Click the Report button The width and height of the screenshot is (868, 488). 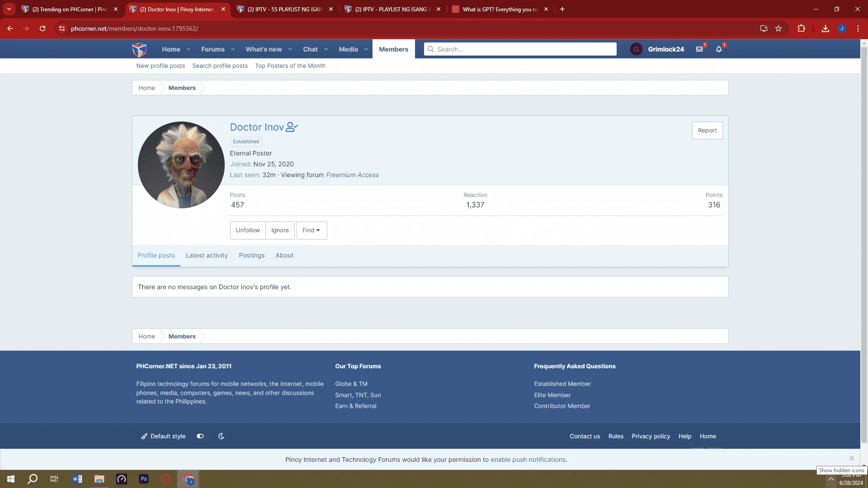click(707, 130)
